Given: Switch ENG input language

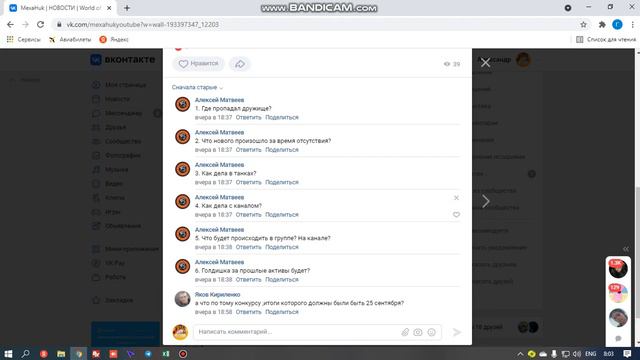Looking at the screenshot, I should 591,354.
